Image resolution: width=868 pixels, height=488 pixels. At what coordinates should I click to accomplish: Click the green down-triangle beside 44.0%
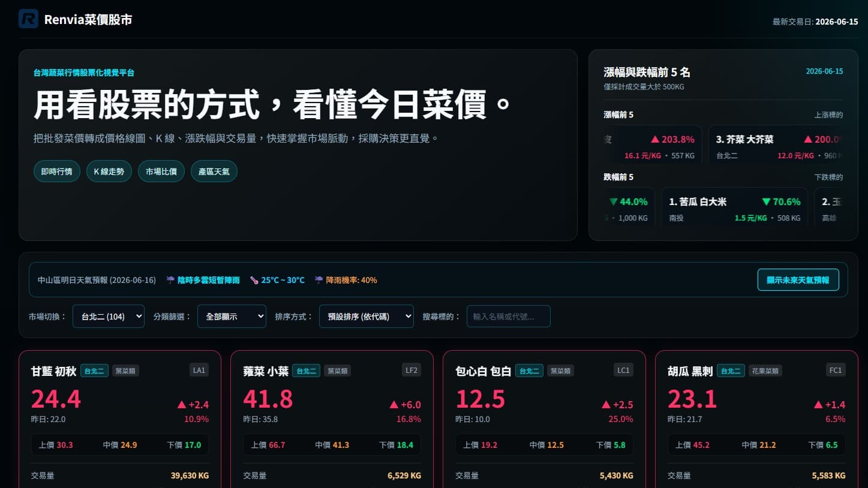pos(613,202)
